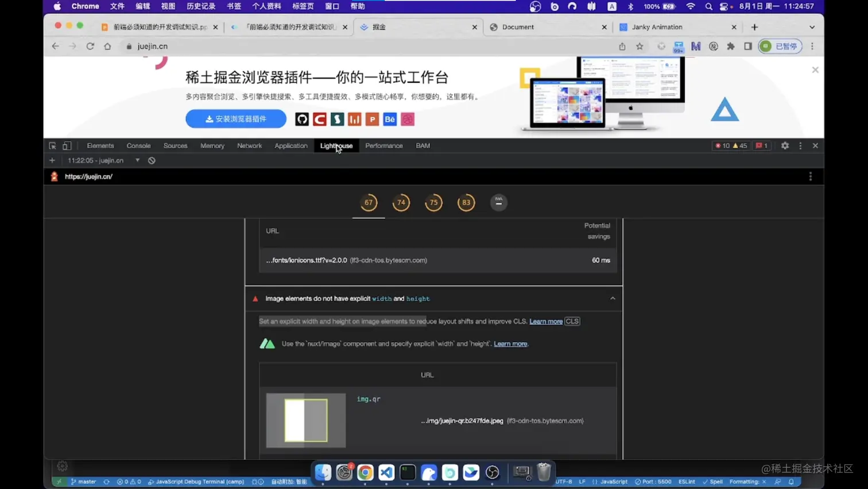
Task: Click the blue install browser plugin button
Action: [236, 119]
